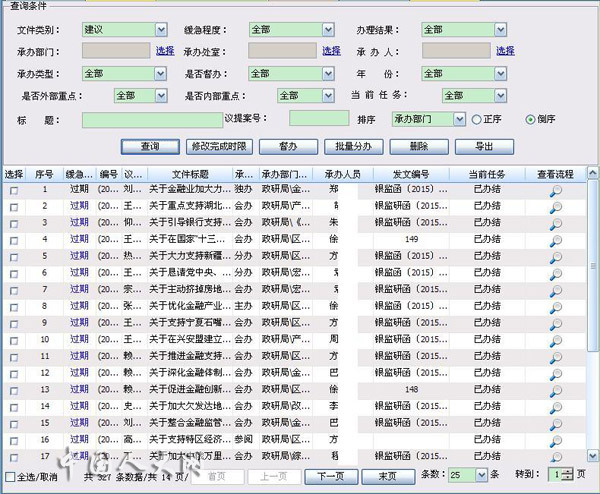Screen dimensions: 600x494
Task: Click the 批量分办 button
Action: pos(354,147)
